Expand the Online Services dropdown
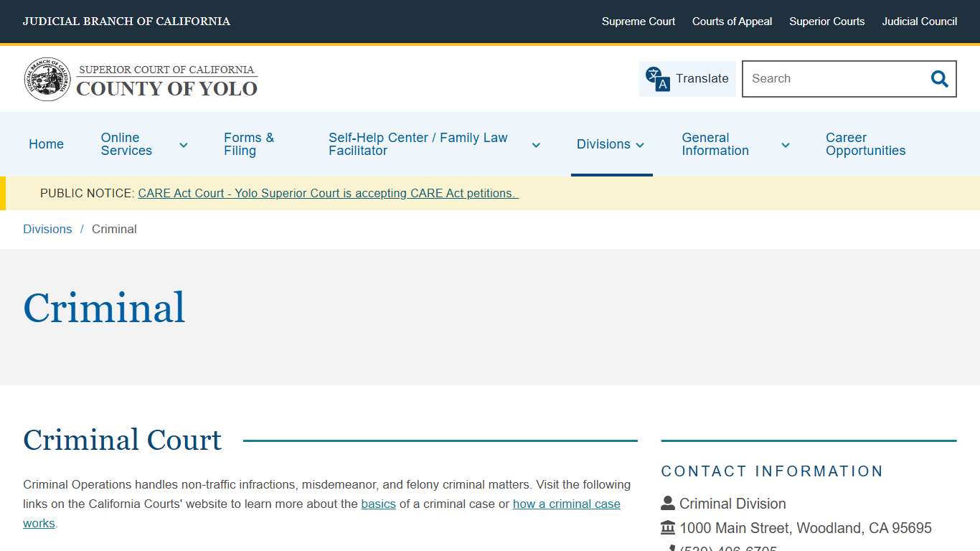 [x=184, y=144]
